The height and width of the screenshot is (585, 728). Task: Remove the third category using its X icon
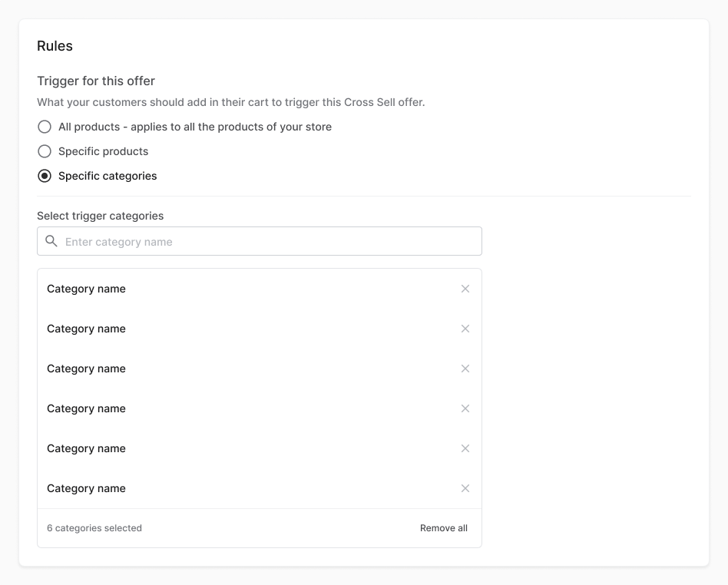point(465,369)
